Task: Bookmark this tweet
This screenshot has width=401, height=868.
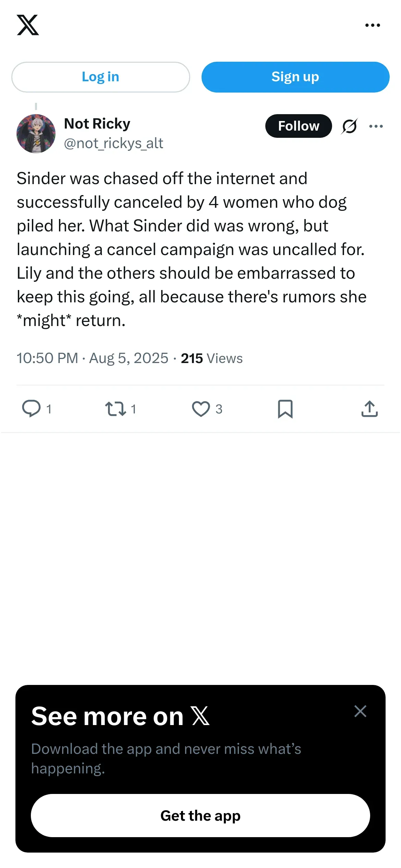Action: (285, 409)
